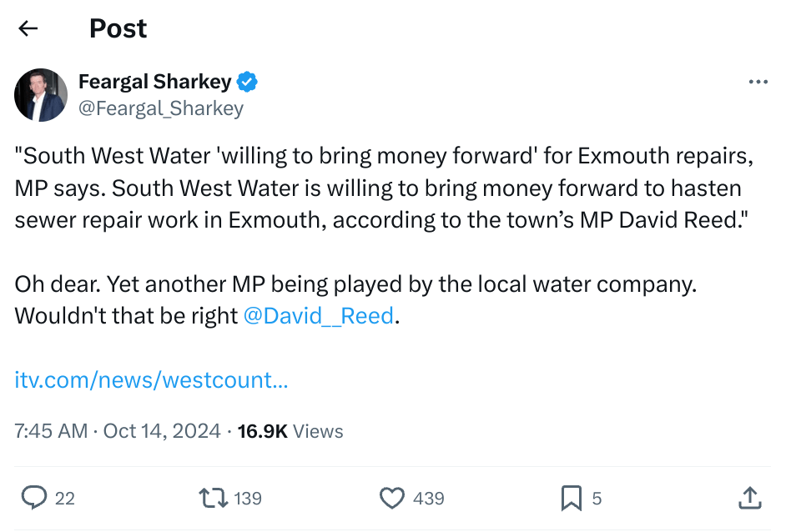Click the 22 replies count
The height and width of the screenshot is (532, 791).
point(65,499)
